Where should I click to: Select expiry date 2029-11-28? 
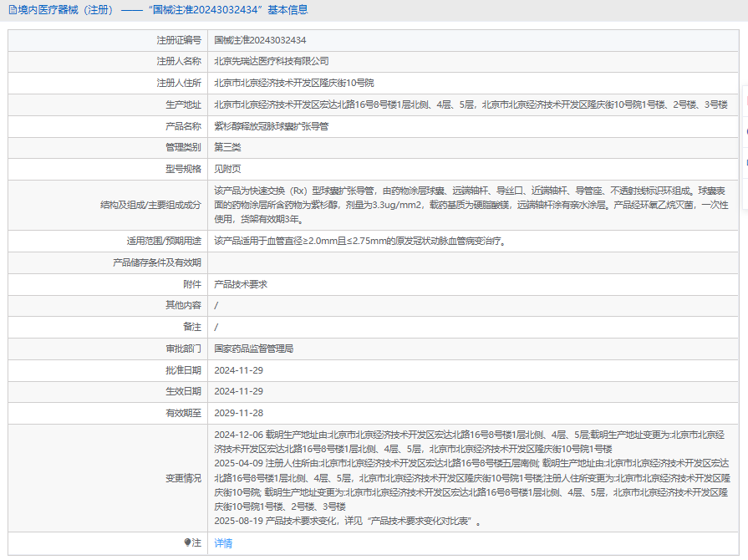pyautogui.click(x=238, y=413)
